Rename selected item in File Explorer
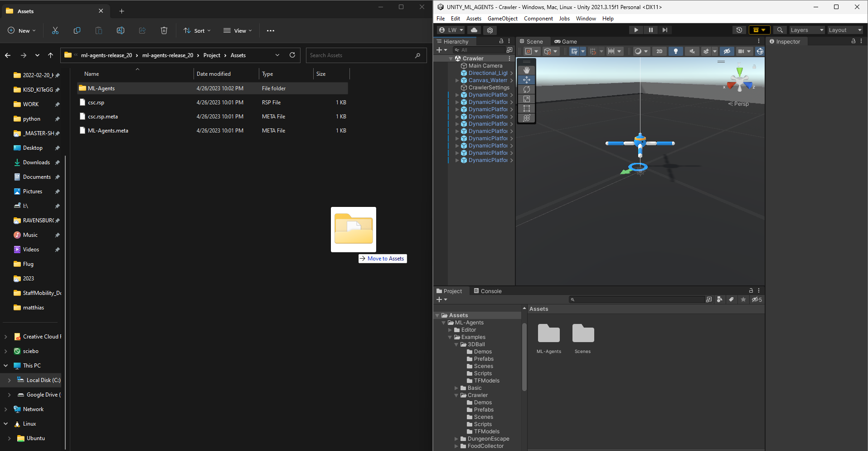 point(121,30)
